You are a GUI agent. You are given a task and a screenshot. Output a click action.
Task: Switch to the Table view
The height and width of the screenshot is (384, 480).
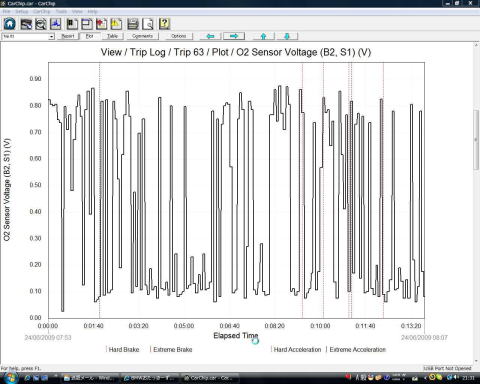click(112, 36)
